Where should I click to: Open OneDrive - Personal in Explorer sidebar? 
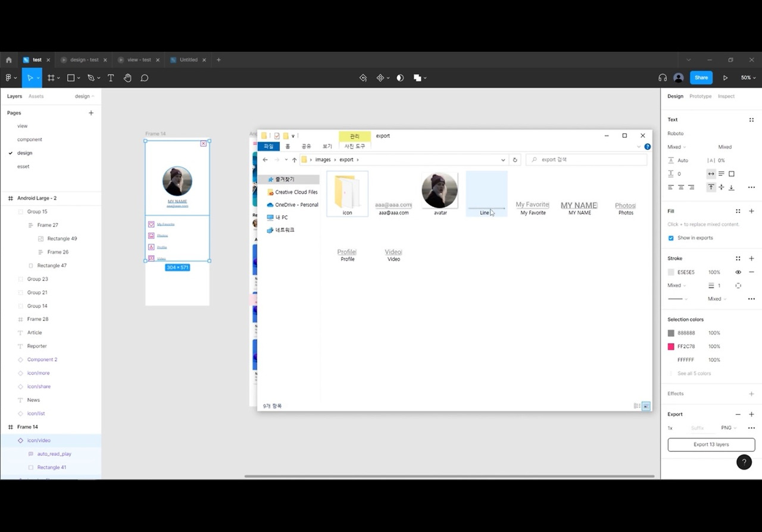[292, 205]
